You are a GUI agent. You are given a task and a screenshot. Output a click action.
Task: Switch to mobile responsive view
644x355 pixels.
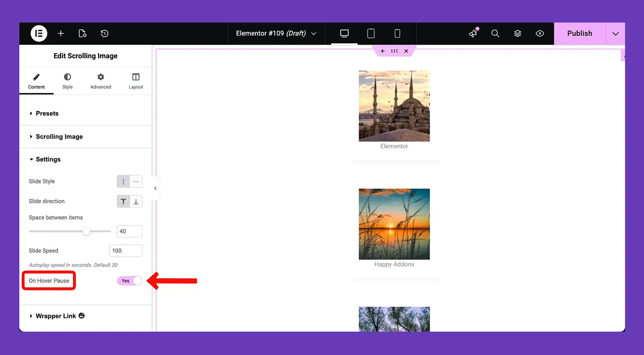point(397,33)
